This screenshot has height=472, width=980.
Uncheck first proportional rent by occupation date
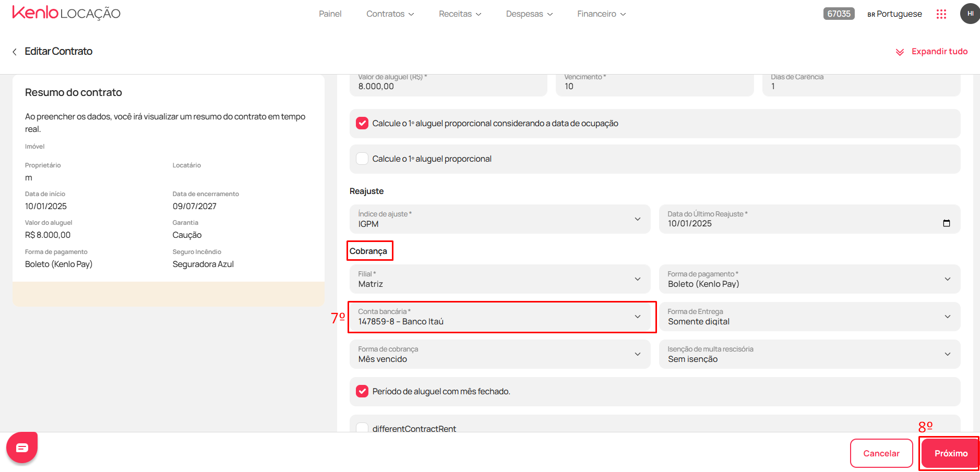point(362,123)
